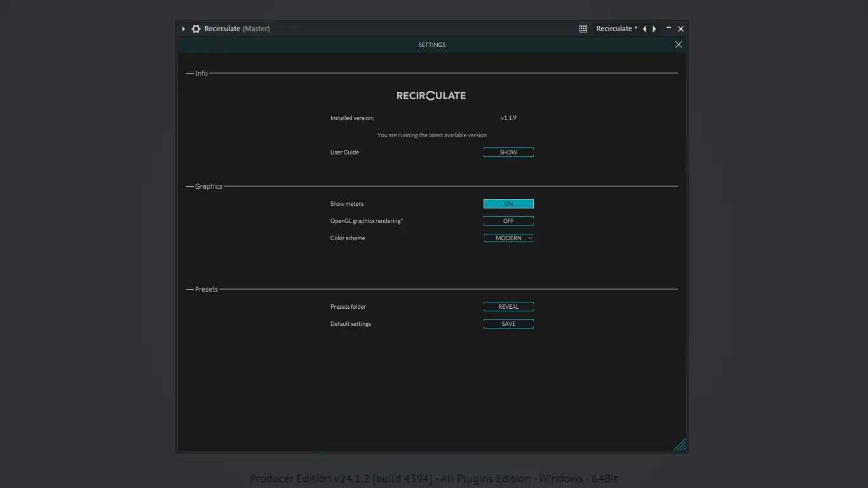
Task: Click the preset browser grid icon
Action: [x=583, y=29]
